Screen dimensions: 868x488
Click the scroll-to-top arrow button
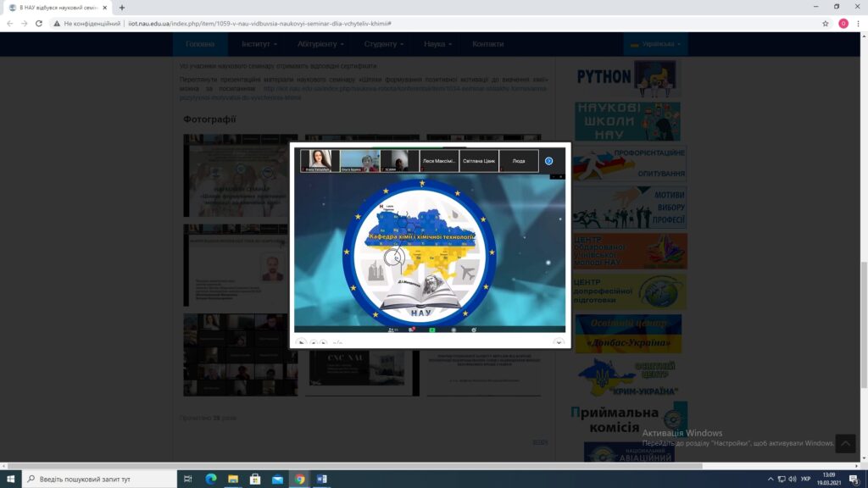click(845, 443)
